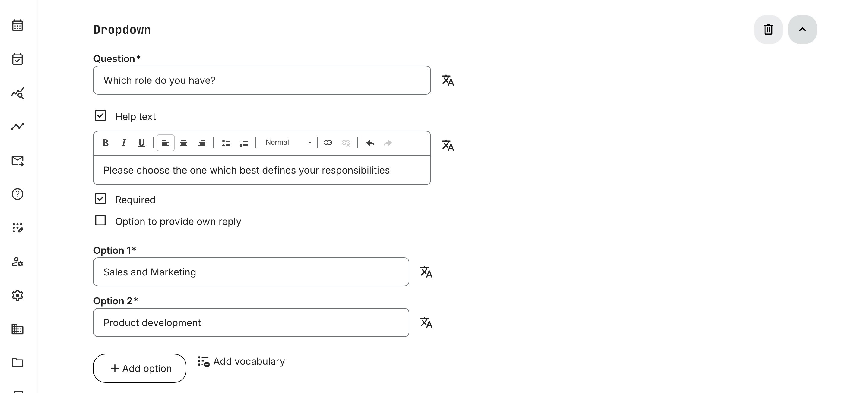Translate Option 2 Product development
Viewport: 868px width, 393px height.
(426, 322)
